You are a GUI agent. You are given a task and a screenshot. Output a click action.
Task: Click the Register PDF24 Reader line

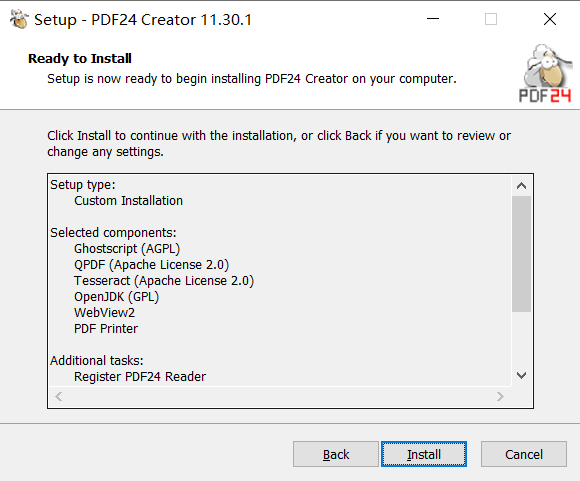click(140, 377)
